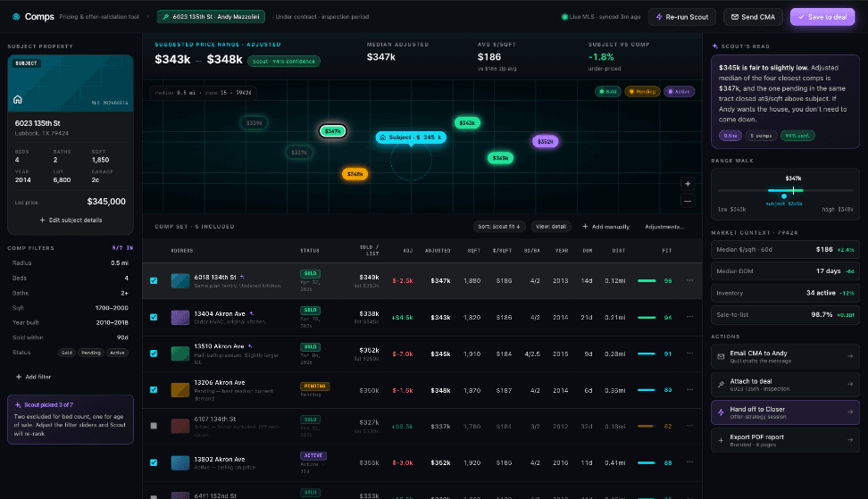Uncheck the 13206 Akron Ave comp
This screenshot has width=868, height=499.
coord(154,389)
